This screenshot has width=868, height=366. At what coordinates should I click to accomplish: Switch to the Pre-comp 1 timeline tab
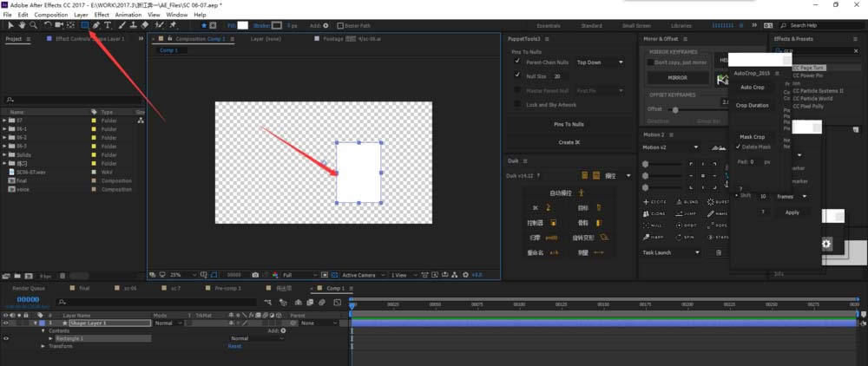[227, 287]
